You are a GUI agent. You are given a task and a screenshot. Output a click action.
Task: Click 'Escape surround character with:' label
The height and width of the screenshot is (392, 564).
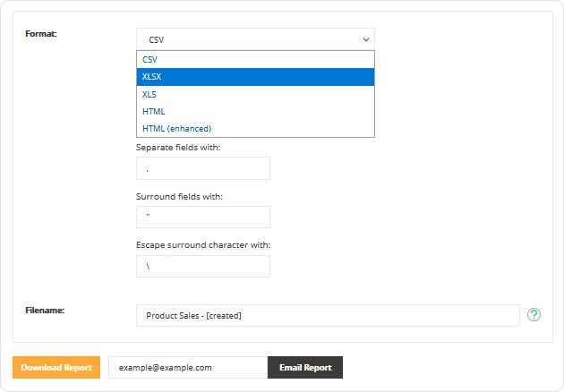click(202, 244)
